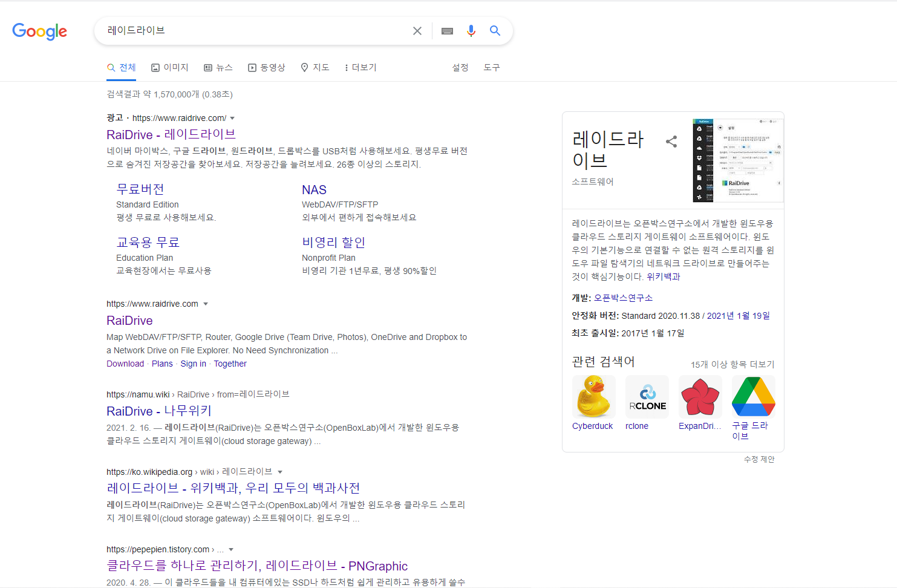Image resolution: width=897 pixels, height=588 pixels.
Task: Open the Cyberduck duck thumbnail
Action: [x=594, y=397]
